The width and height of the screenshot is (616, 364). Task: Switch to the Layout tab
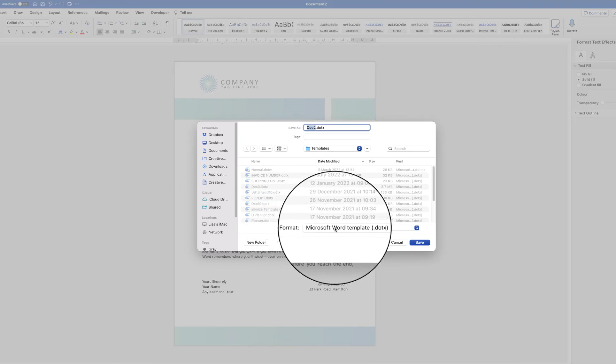pyautogui.click(x=54, y=13)
